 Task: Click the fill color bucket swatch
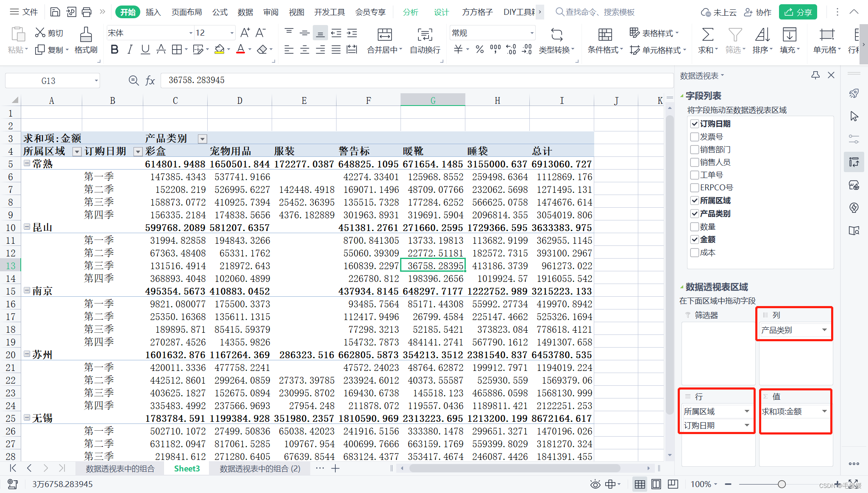tap(219, 50)
